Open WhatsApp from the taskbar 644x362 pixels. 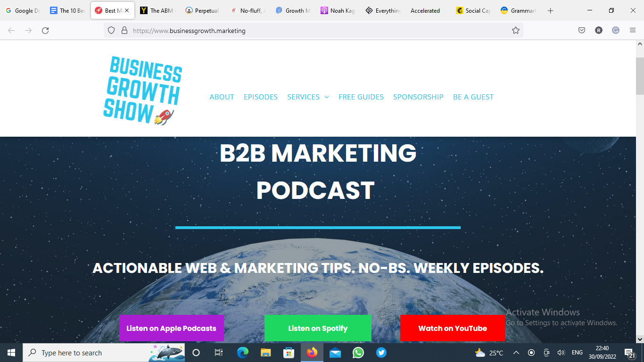(358, 353)
